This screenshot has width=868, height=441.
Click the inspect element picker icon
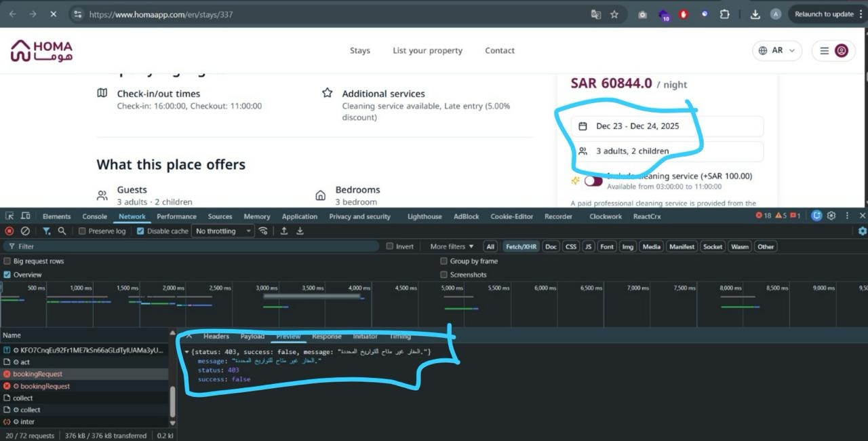[9, 216]
